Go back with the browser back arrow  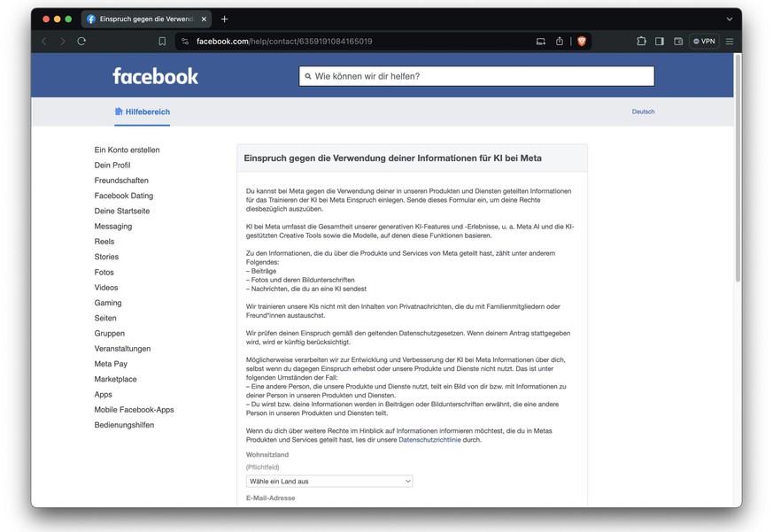(44, 42)
